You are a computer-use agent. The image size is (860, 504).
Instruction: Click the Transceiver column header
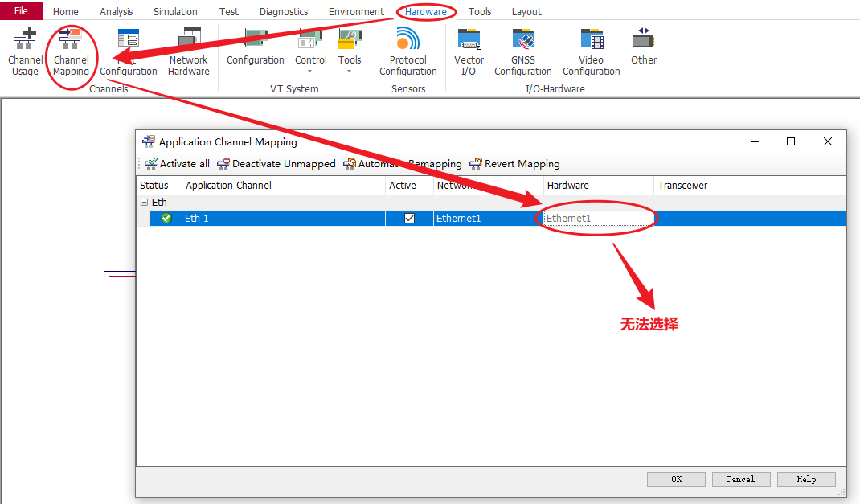[x=749, y=186]
